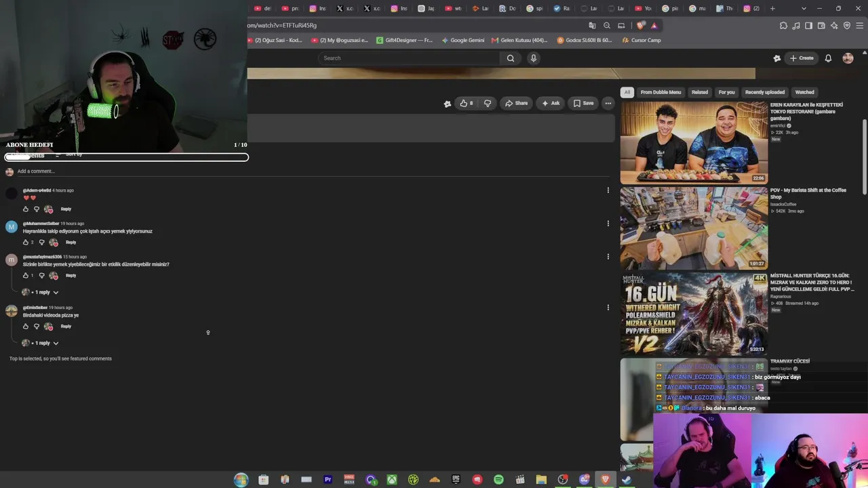Launch Adobe Premiere Pro from taskbar
This screenshot has height=488, width=868.
(328, 480)
